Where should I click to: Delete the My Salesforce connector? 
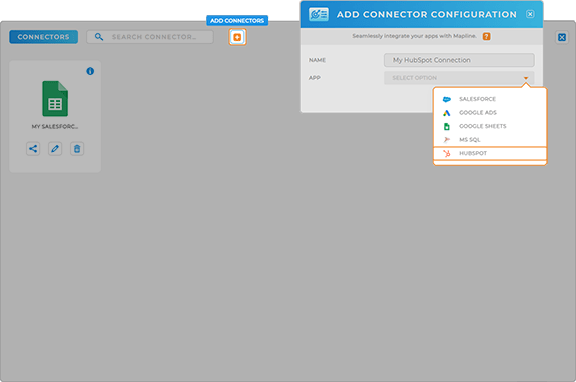coord(77,149)
